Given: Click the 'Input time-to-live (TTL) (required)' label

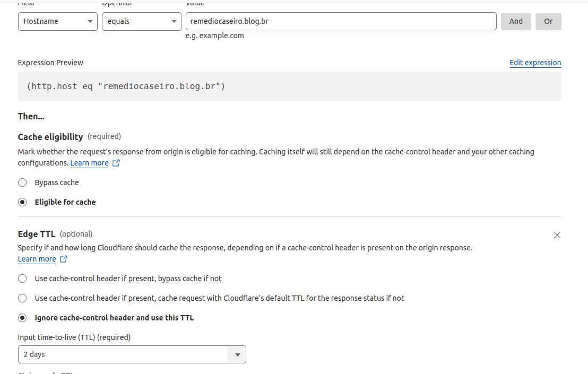Looking at the screenshot, I should [74, 337].
